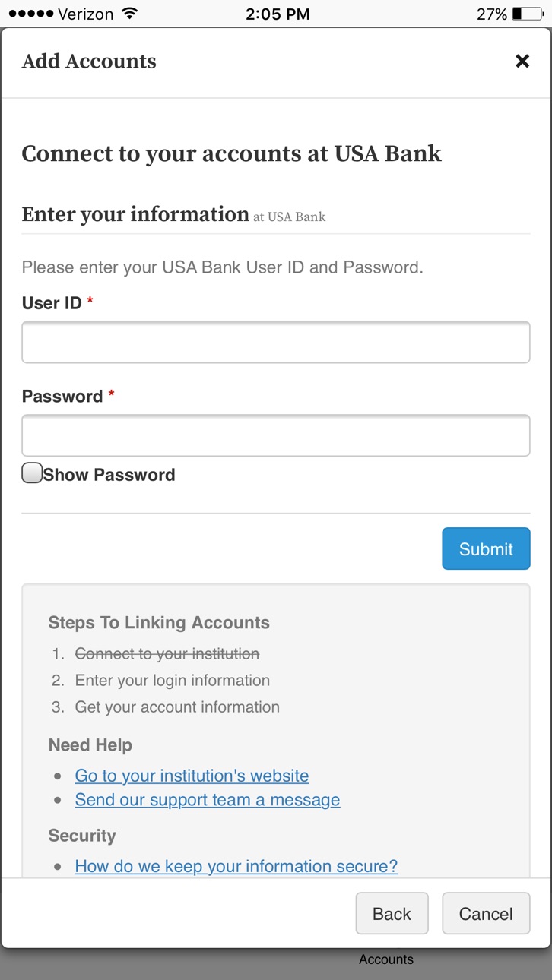552x980 pixels.
Task: Tap 'Get your account information' step
Action: coord(177,707)
